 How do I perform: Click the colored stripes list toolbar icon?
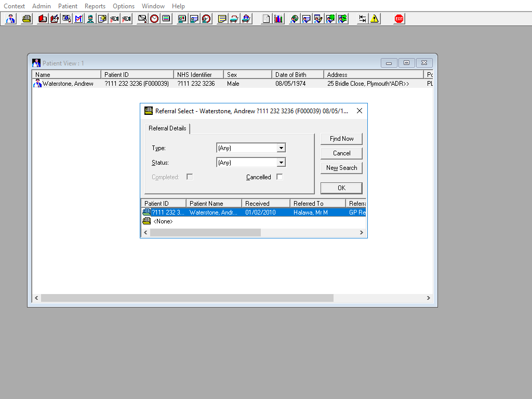coord(166,19)
